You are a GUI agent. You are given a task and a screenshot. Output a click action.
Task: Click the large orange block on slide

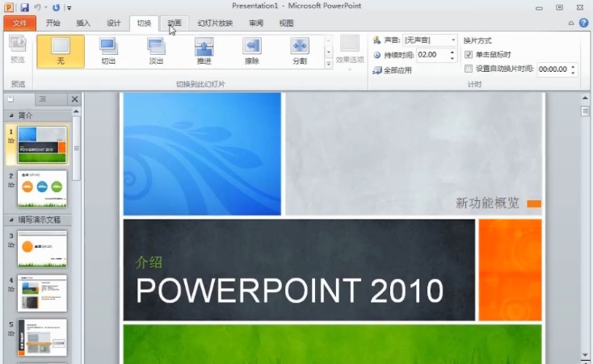[x=510, y=270]
